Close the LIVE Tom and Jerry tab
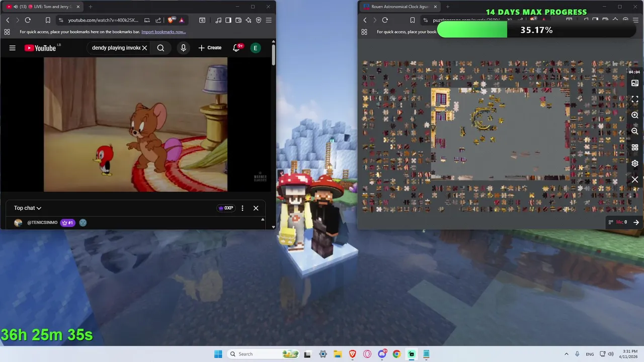The image size is (644, 362). point(78,7)
